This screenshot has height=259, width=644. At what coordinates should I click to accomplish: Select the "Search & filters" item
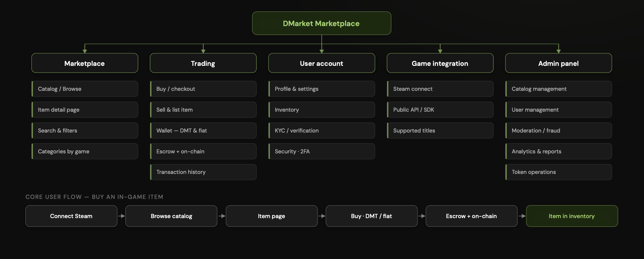point(85,131)
